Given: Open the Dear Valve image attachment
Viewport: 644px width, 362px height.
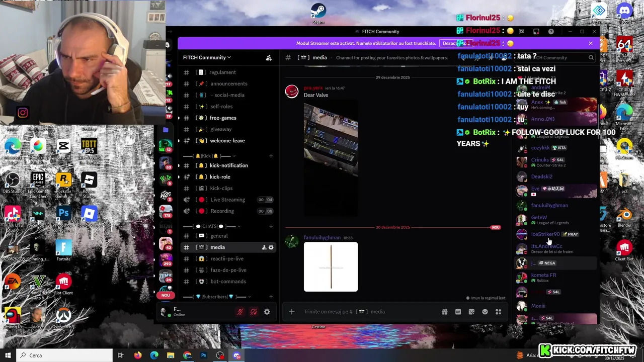Looking at the screenshot, I should (331, 158).
